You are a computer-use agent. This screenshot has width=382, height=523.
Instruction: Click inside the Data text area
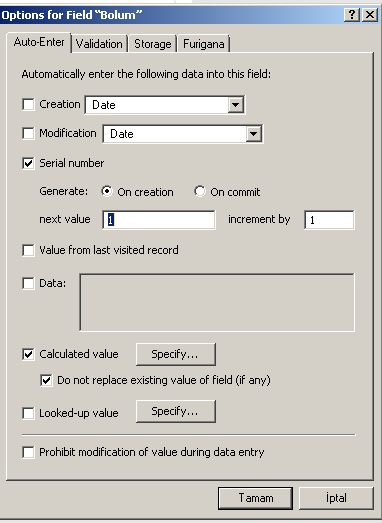tap(217, 303)
